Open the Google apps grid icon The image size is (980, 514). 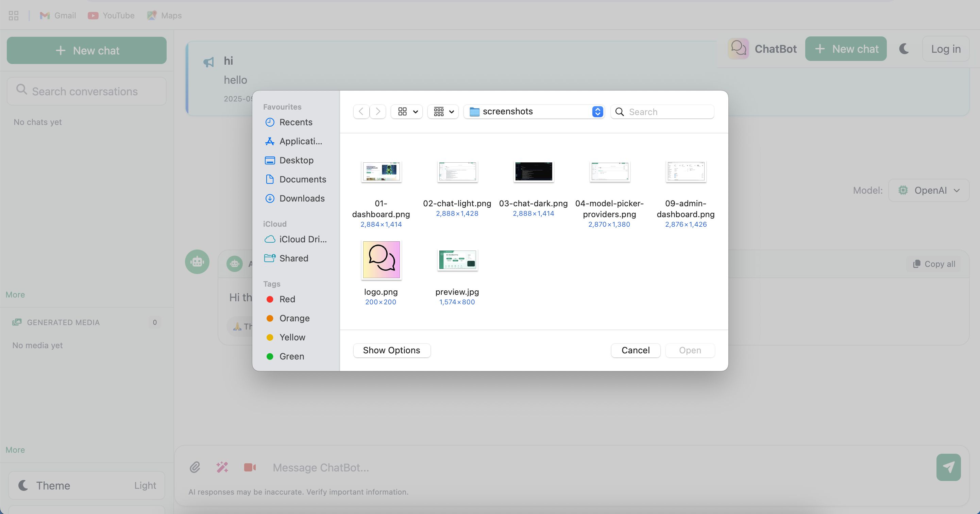click(x=14, y=16)
